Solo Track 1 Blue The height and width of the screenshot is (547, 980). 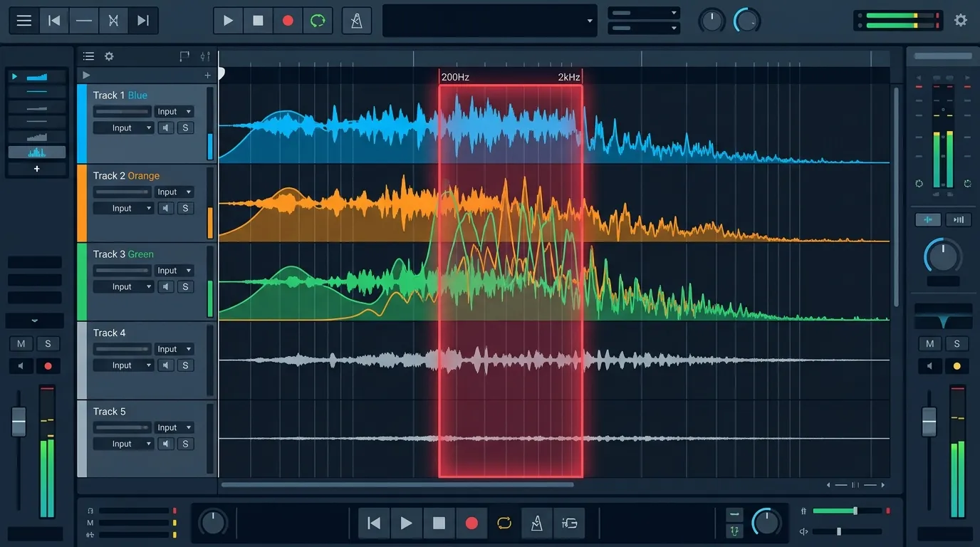[x=185, y=128]
